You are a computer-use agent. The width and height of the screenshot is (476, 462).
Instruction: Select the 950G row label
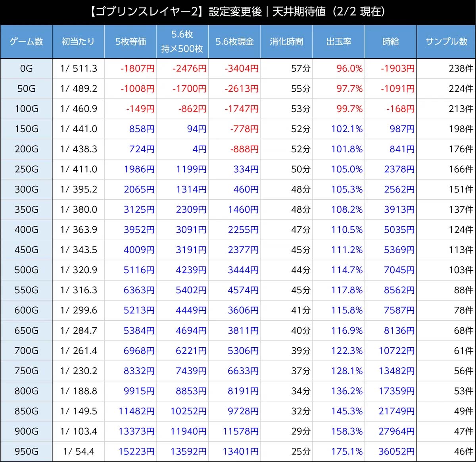26,451
